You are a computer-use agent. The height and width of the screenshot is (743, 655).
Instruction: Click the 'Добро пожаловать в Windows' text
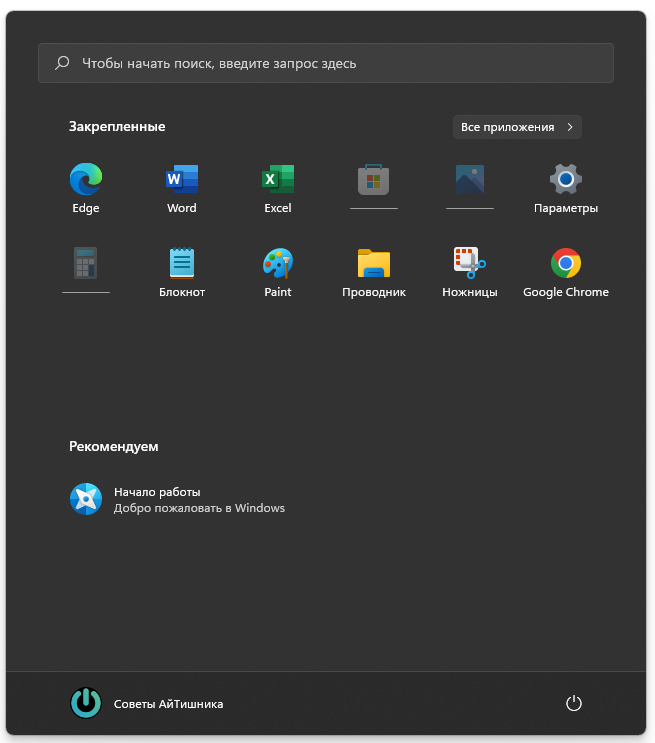click(199, 508)
